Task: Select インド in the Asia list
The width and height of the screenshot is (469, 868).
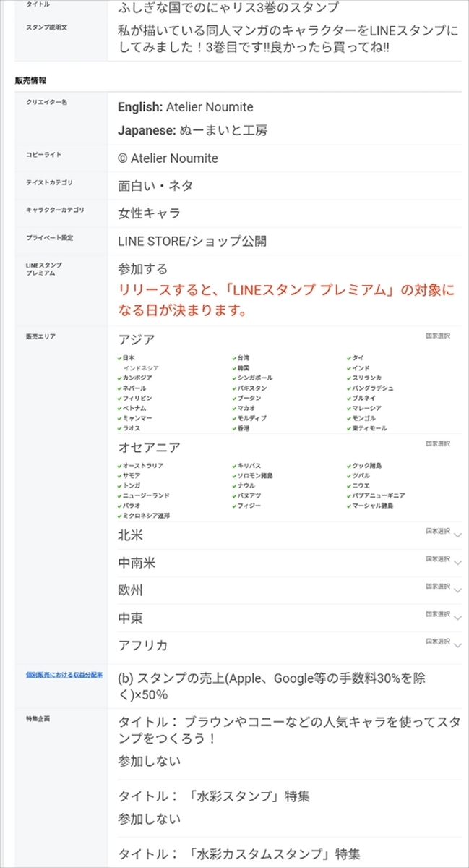Action: (x=358, y=368)
